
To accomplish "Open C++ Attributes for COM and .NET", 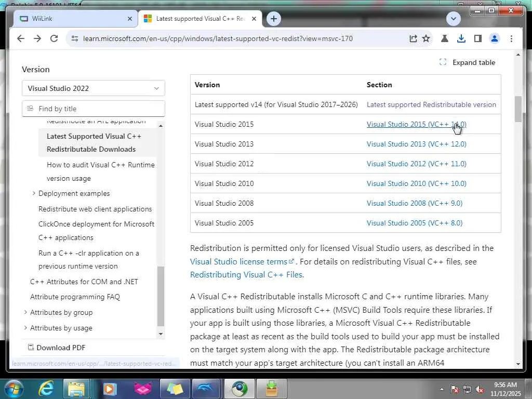I will [x=84, y=282].
